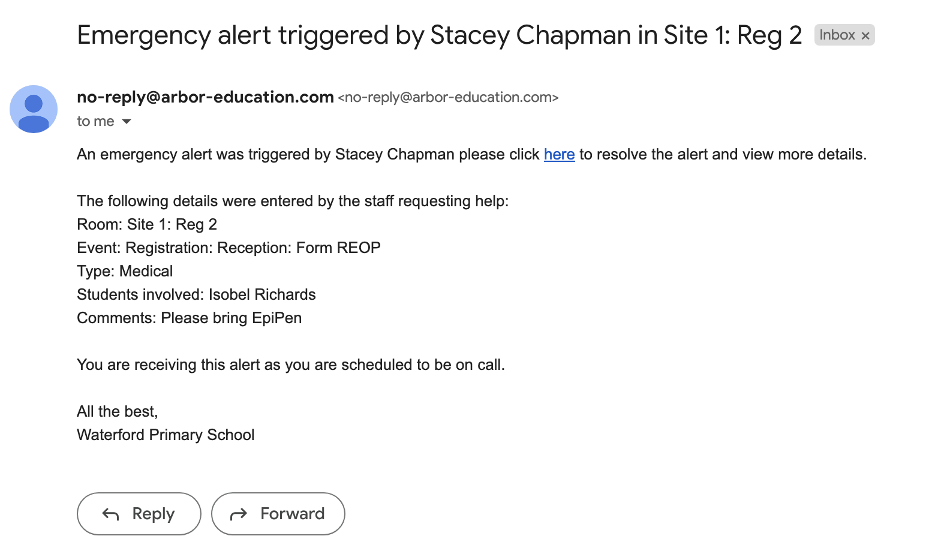The height and width of the screenshot is (560, 950).
Task: Expand recipient details arrow next to "to me"
Action: [127, 122]
